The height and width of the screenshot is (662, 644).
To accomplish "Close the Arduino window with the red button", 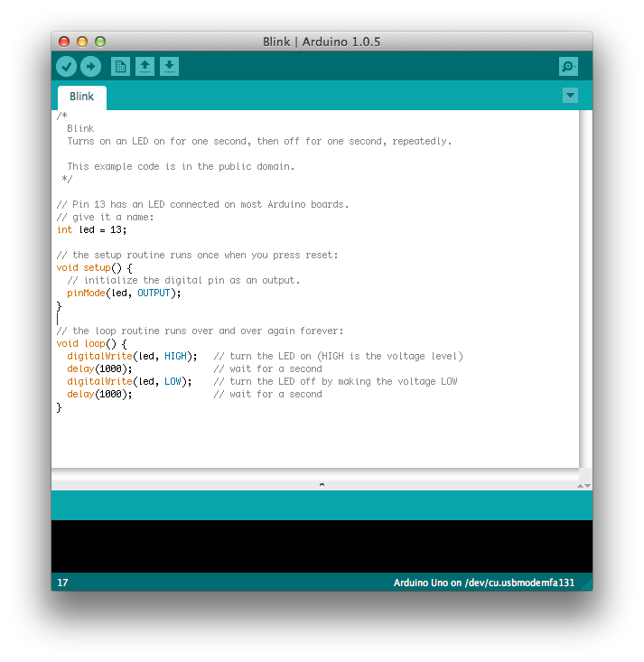I will point(64,42).
